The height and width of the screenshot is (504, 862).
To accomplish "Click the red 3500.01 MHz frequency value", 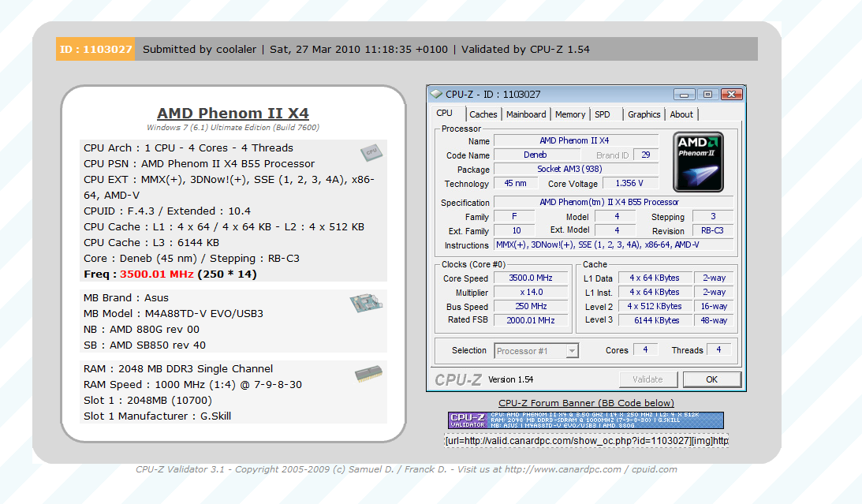I will 157,274.
